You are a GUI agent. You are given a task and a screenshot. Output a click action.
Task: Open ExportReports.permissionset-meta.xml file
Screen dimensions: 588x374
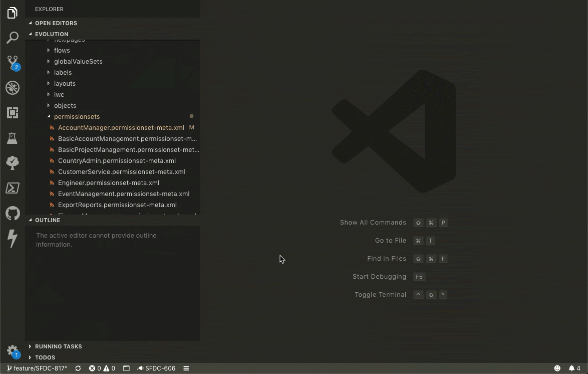(x=113, y=205)
